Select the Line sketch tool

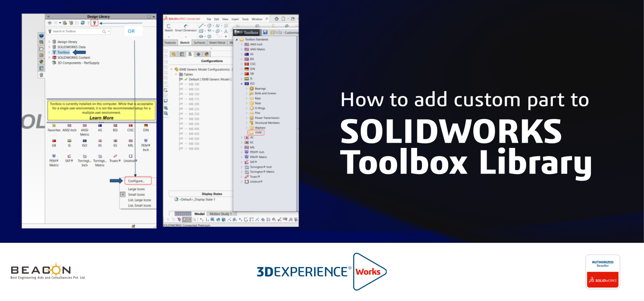(201, 26)
